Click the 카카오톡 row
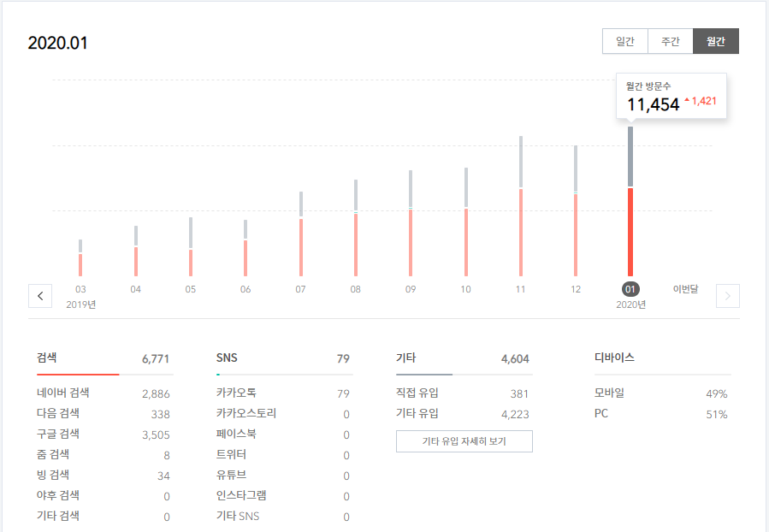This screenshot has width=769, height=532. (x=283, y=393)
